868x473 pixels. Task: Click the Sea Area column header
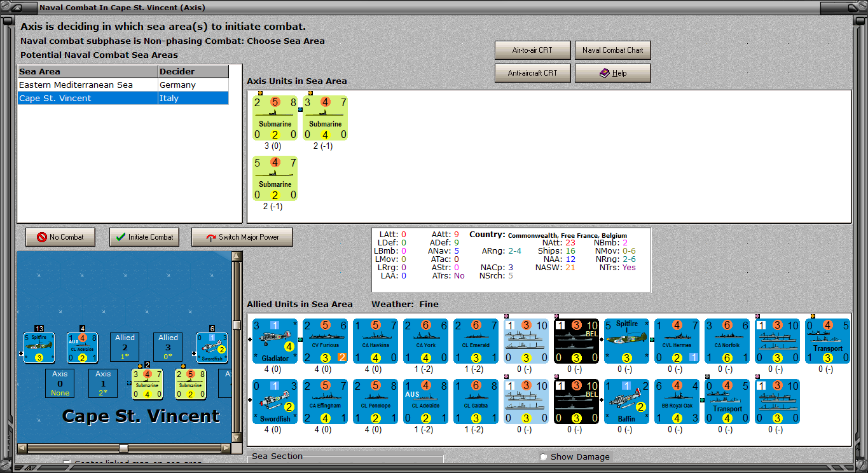88,71
